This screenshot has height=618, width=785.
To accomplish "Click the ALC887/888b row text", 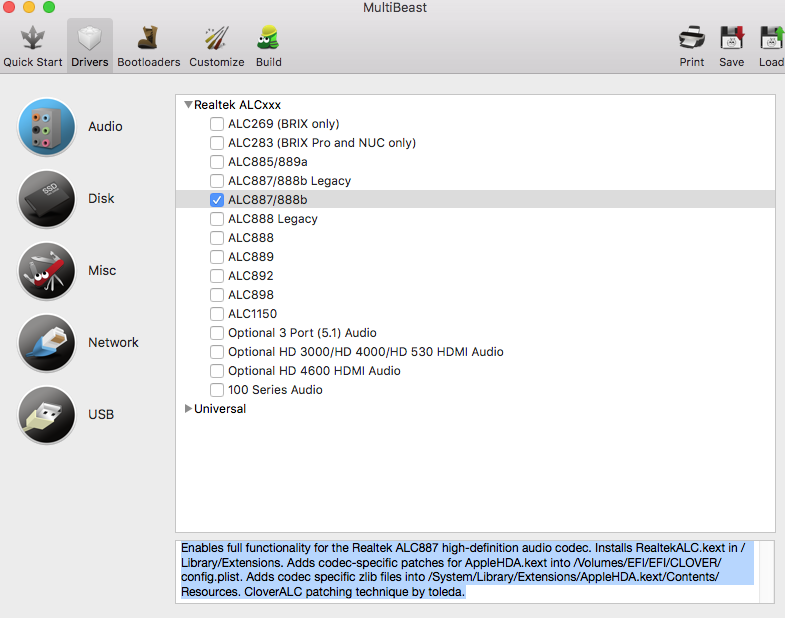I will point(268,200).
